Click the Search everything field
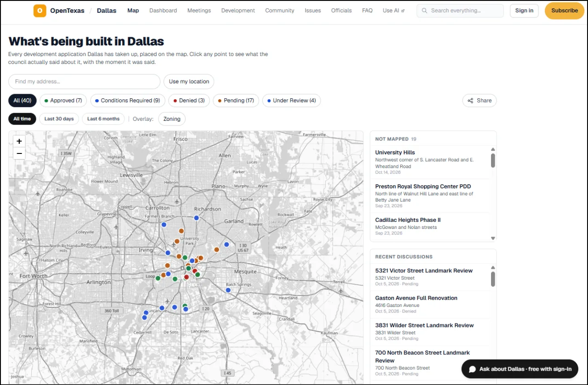Viewport: 588px width, 385px height. [460, 11]
